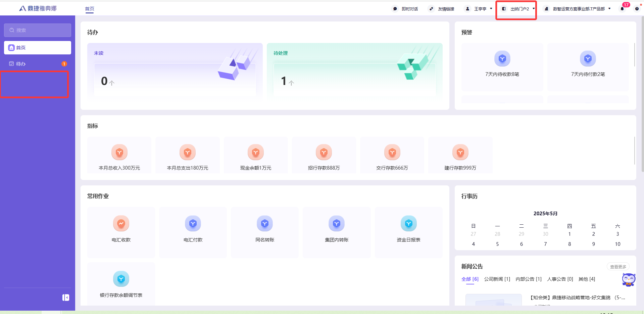
Task: Launch the 电汇付款 shortcut icon
Action: coord(193,223)
